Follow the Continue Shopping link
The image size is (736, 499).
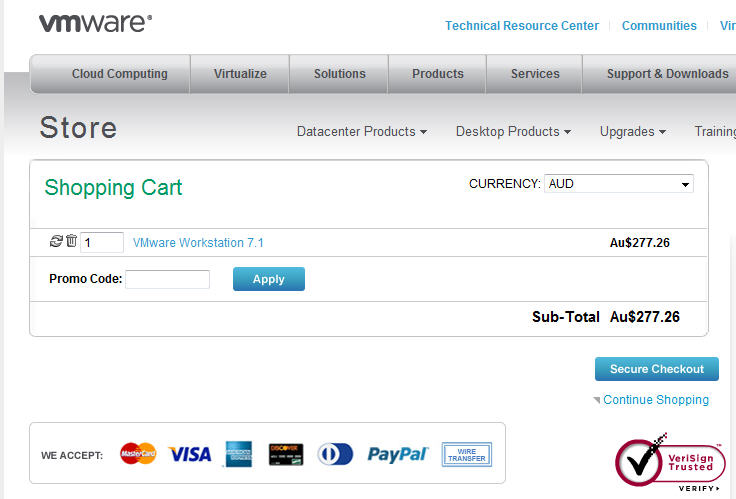[656, 399]
